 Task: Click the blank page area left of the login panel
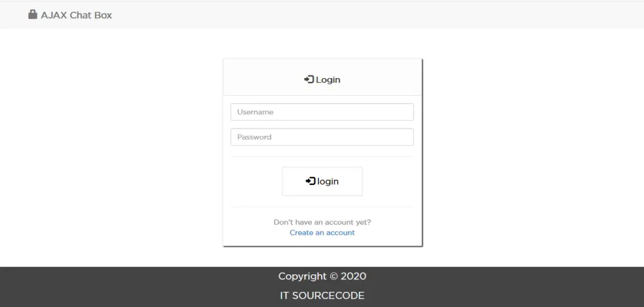[x=113, y=151]
